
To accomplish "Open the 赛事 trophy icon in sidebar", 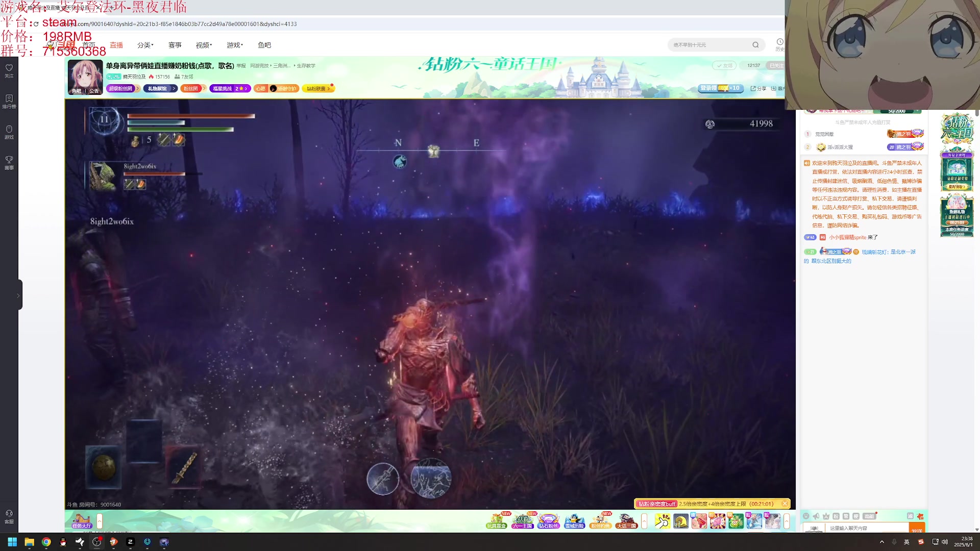I will point(9,162).
